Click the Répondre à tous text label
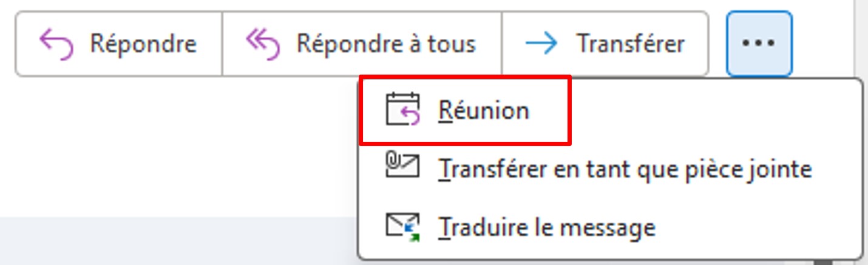The width and height of the screenshot is (868, 265). point(385,44)
